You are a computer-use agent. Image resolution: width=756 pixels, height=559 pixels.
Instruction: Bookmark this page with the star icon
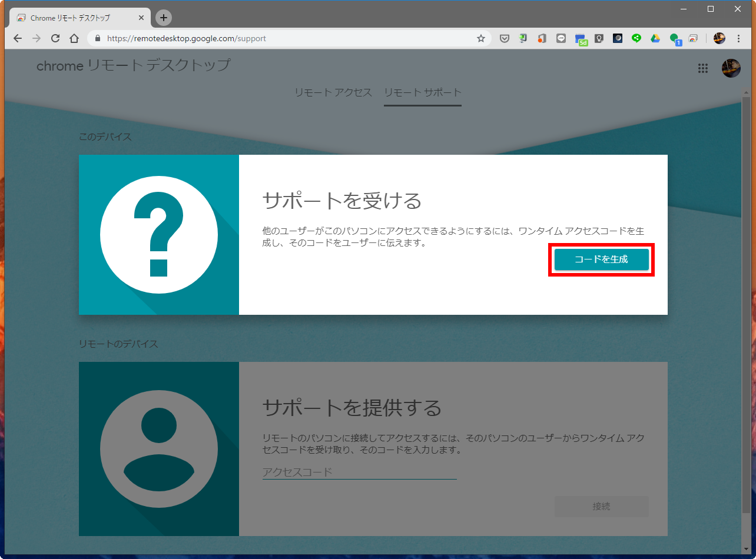pyautogui.click(x=480, y=38)
